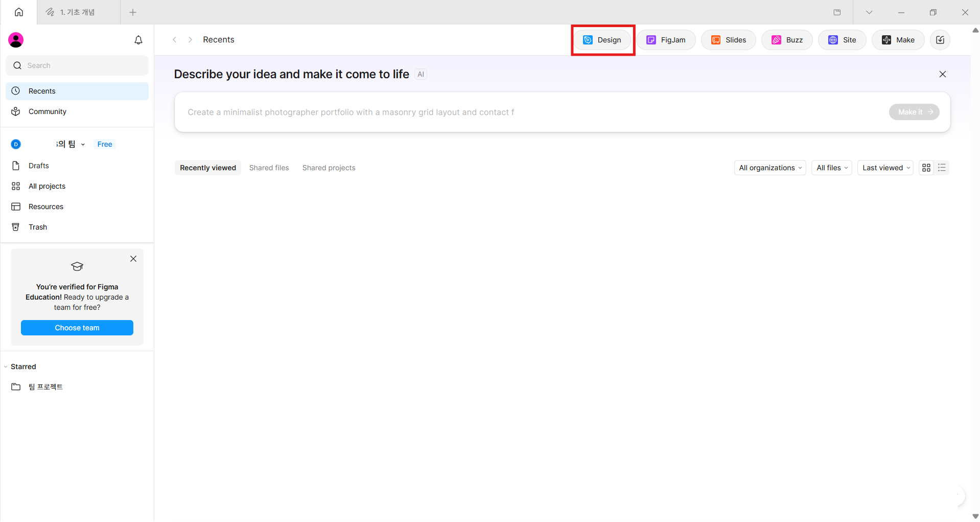980x522 pixels.
Task: Switch to Shared projects tab
Action: pyautogui.click(x=329, y=168)
